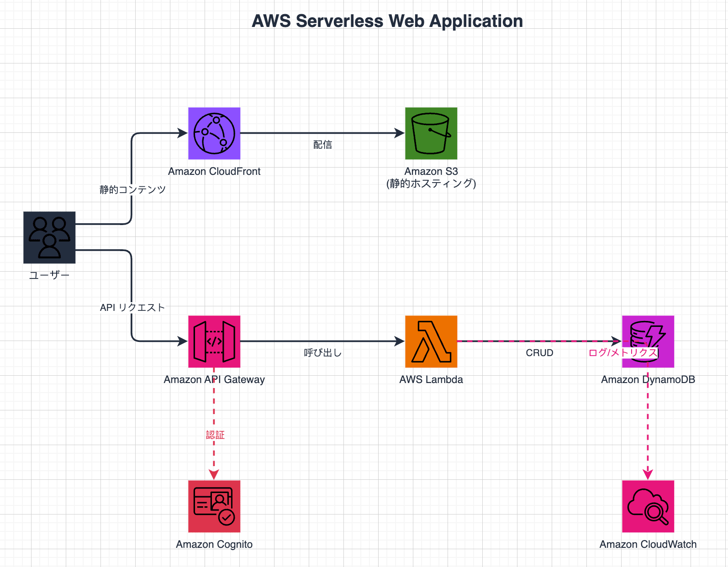Click the 'AWS Lambda' label
This screenshot has height=567, width=728.
431,379
